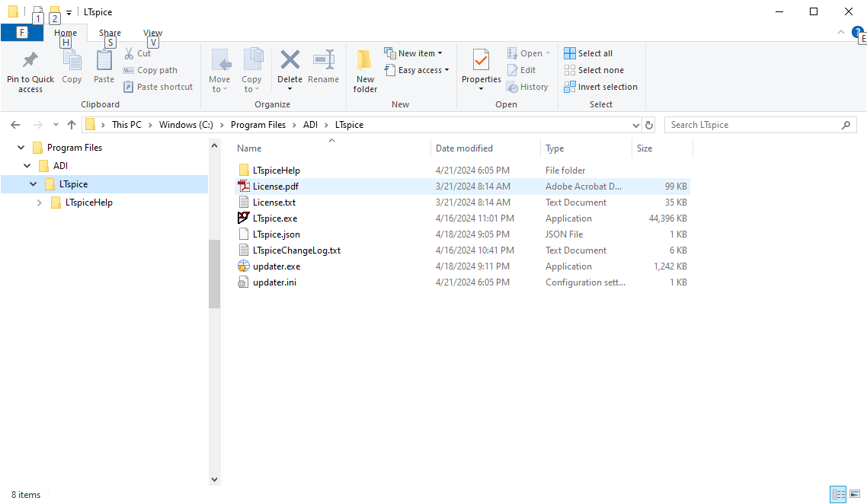
Task: Click the History command
Action: click(x=527, y=87)
